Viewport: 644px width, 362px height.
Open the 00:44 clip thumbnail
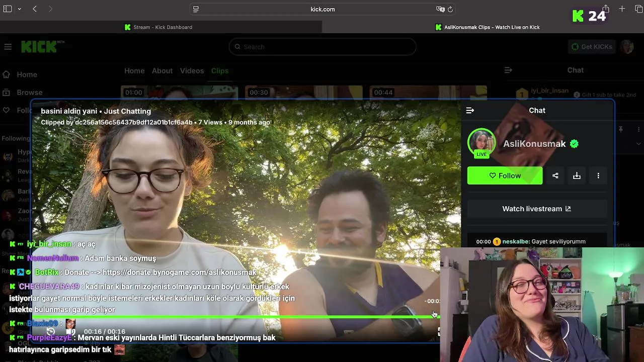pyautogui.click(x=428, y=93)
